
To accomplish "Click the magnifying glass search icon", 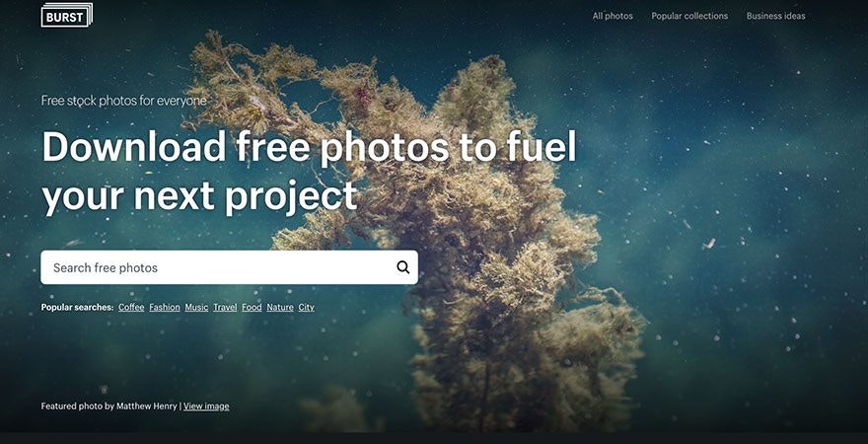I will 403,267.
